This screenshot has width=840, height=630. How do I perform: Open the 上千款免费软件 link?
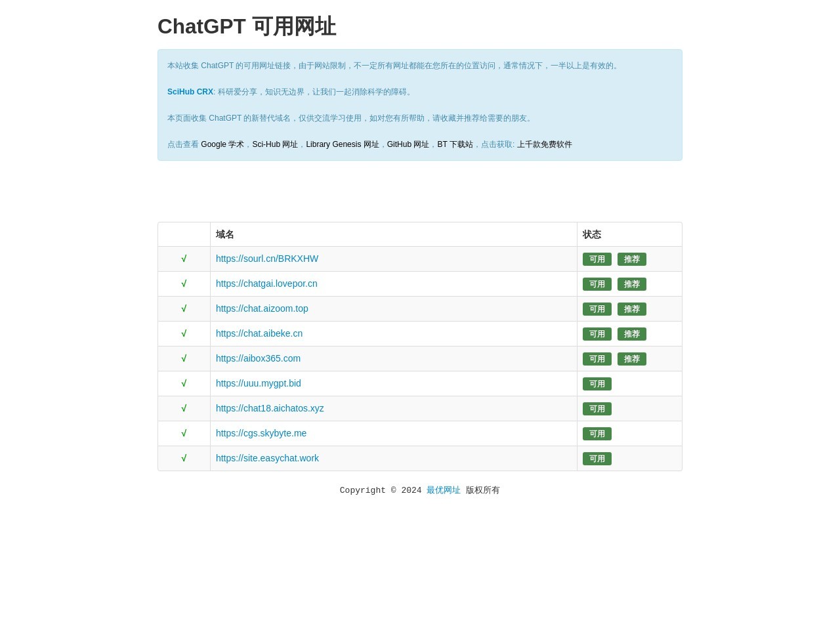tap(545, 144)
